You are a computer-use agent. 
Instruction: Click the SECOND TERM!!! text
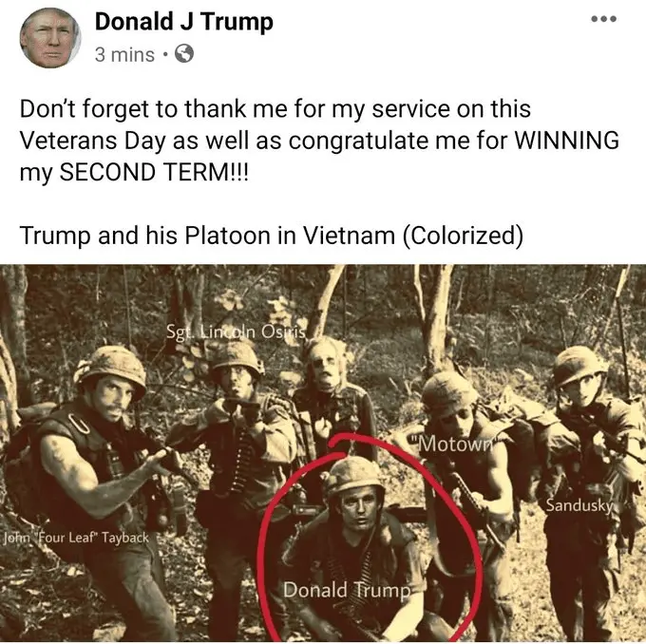coord(154,172)
